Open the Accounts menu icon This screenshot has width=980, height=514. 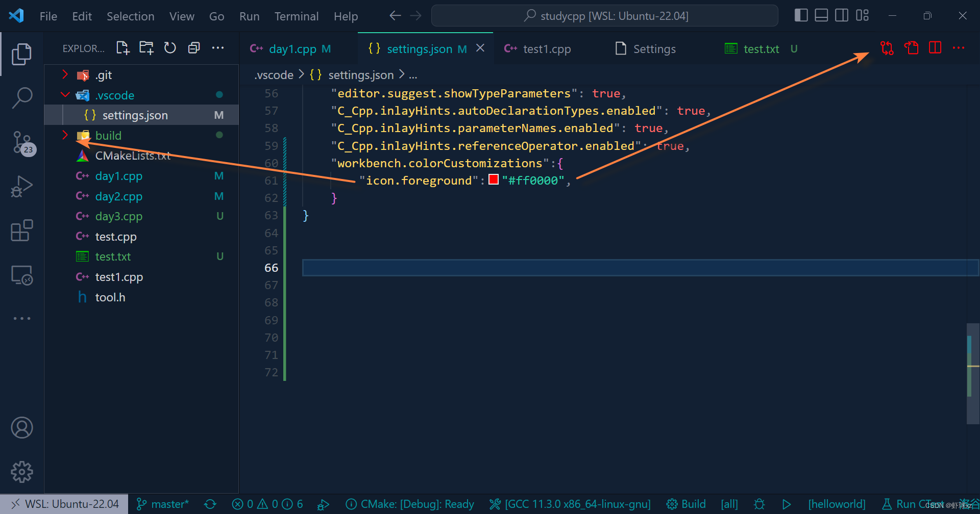(21, 428)
